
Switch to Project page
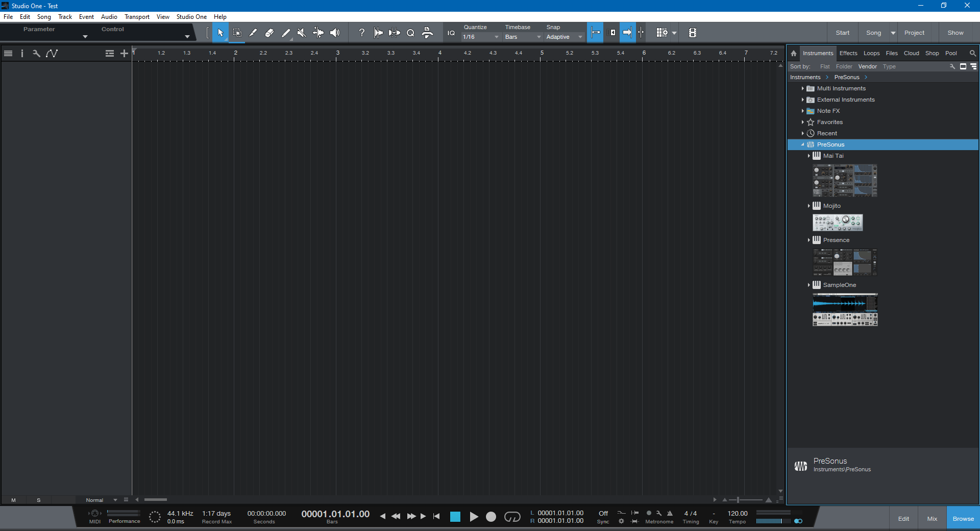[914, 33]
